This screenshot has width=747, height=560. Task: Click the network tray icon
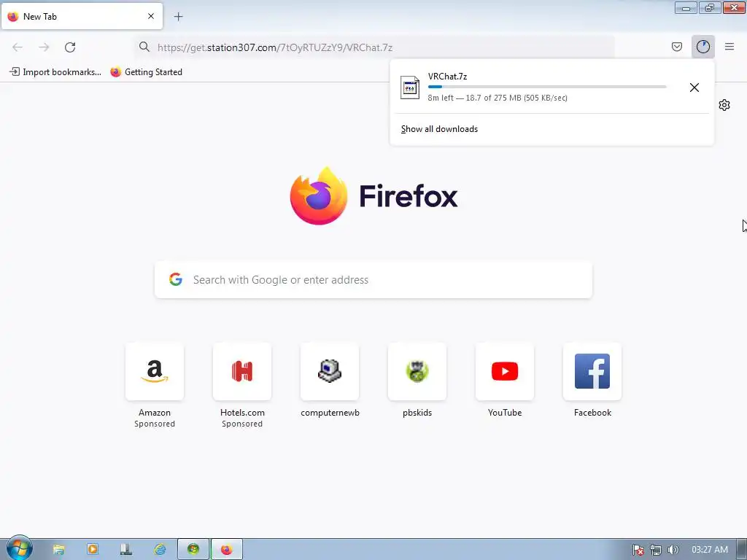tap(656, 550)
